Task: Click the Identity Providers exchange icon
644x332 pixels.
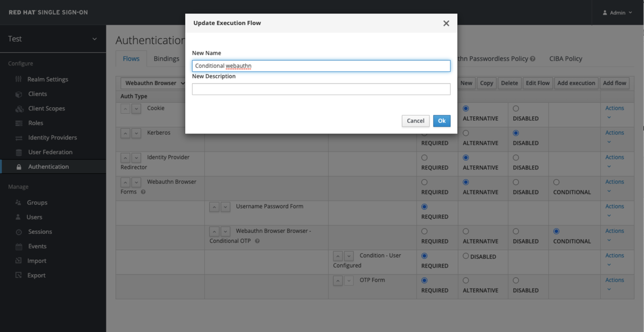Action: coord(19,137)
